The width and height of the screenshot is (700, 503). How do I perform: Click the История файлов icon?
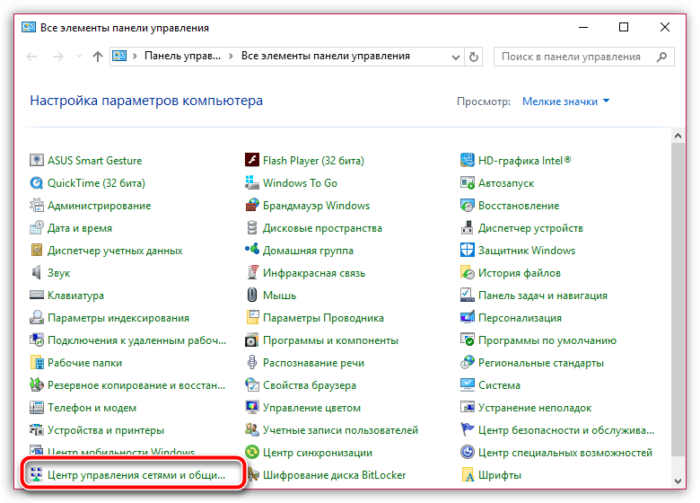[467, 273]
